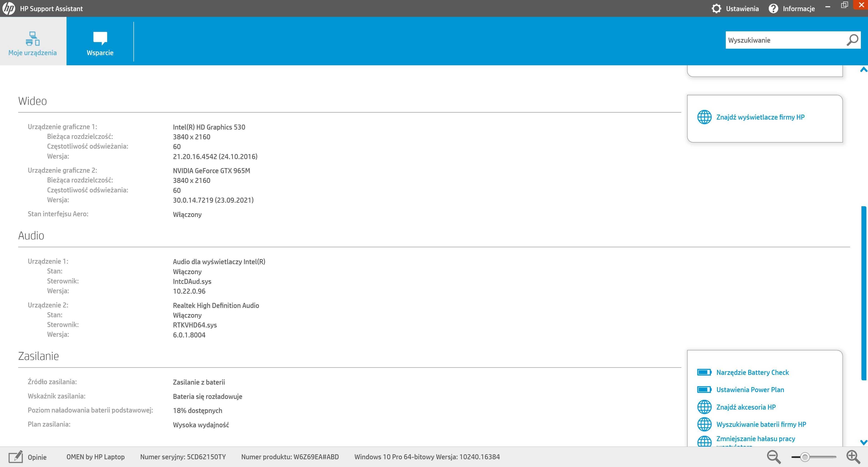
Task: Click Audio dla wyświetlaczy Intel(R) text
Action: point(219,261)
